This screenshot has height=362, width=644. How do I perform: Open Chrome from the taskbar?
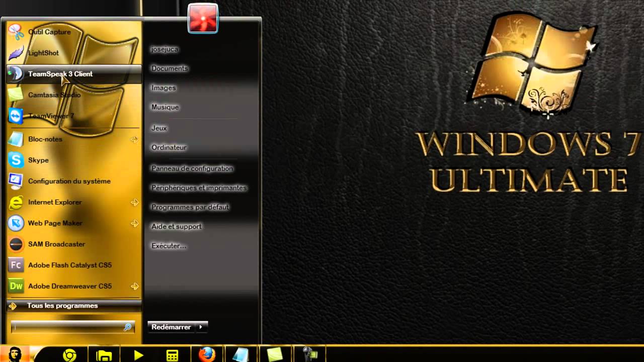tap(69, 355)
